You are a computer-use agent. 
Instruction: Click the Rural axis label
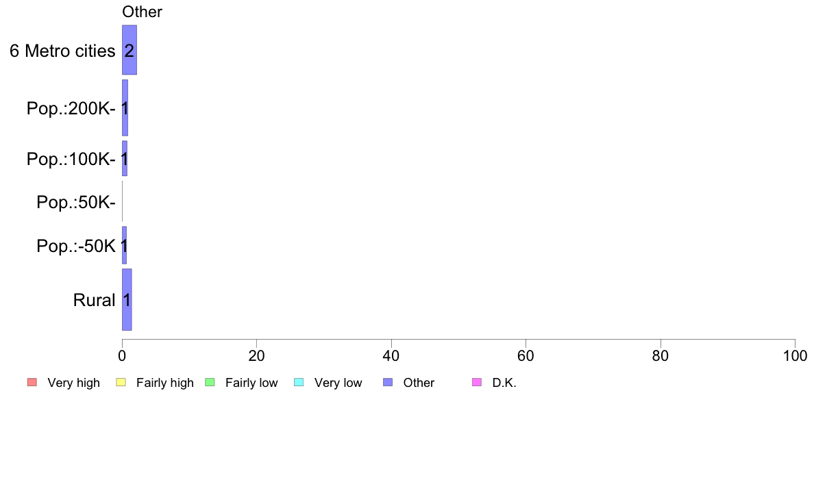pos(94,300)
